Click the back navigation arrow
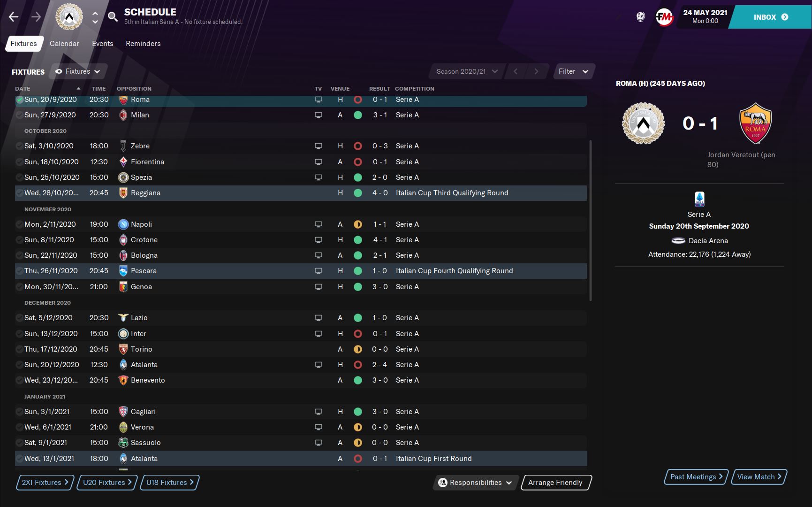Screen dimensions: 812x507 tap(14, 17)
